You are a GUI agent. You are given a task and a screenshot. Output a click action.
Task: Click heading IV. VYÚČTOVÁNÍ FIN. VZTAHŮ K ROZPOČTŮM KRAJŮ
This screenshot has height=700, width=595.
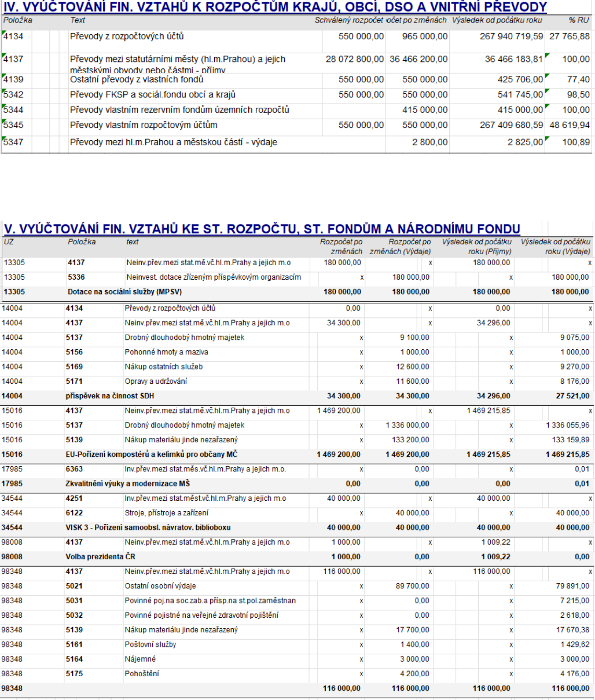point(275,7)
